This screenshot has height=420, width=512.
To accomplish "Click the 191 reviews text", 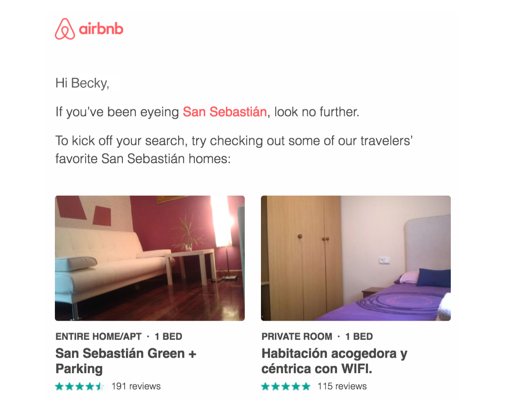I will click(x=136, y=386).
